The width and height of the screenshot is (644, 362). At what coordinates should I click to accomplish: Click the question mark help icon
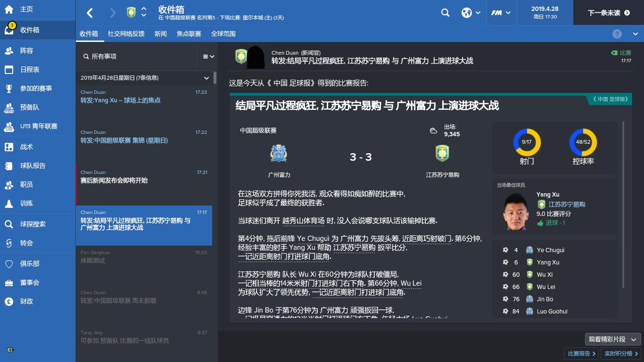coord(618,33)
